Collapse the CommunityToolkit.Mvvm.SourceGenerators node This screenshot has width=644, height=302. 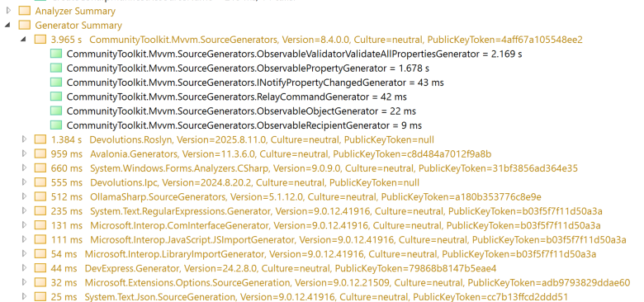pyautogui.click(x=24, y=39)
